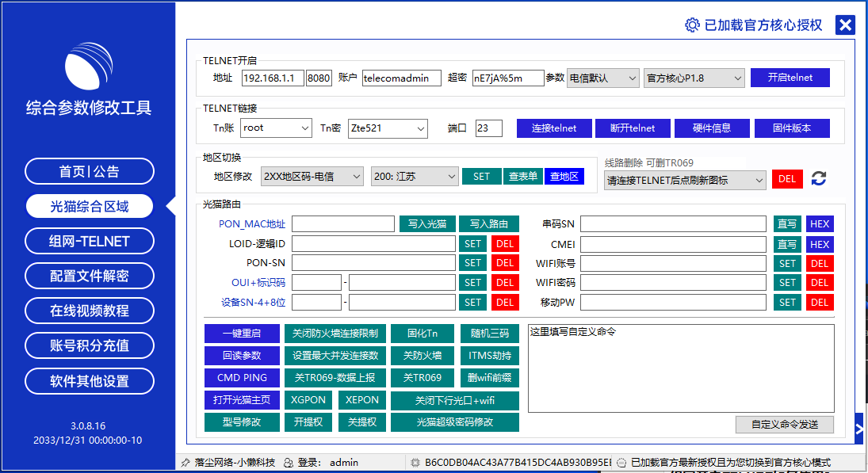Select 光猫综合区域 in the sidebar
868x473 pixels.
coord(89,206)
